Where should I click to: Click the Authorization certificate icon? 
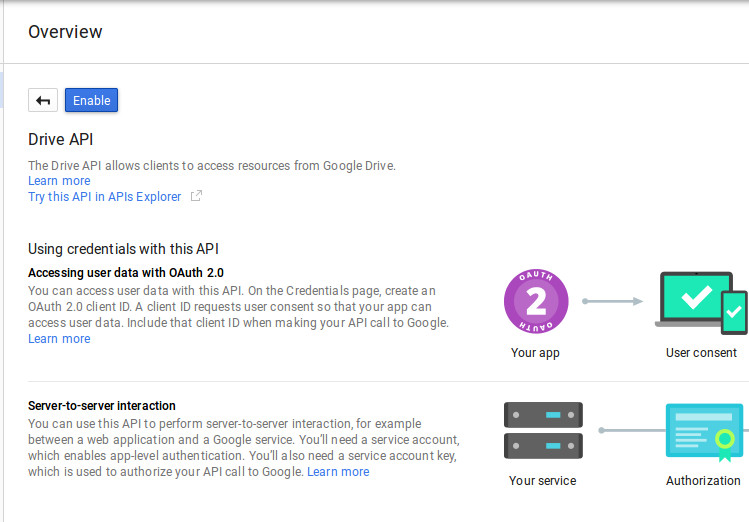coord(705,432)
